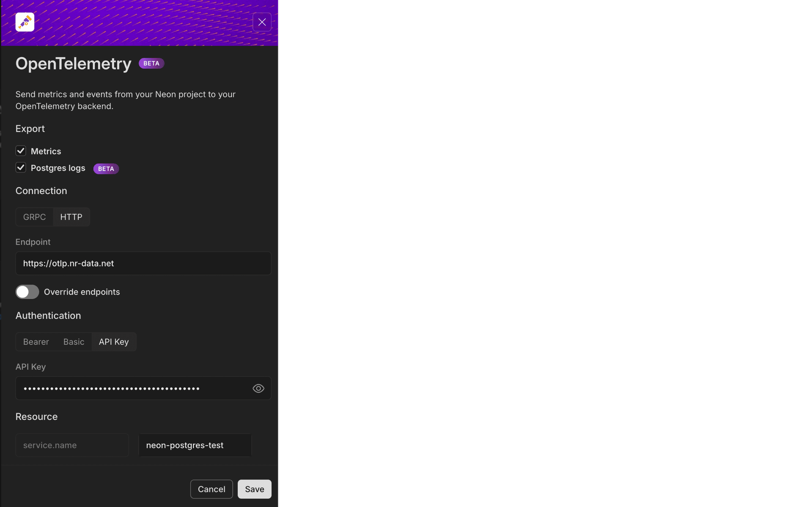Uncheck the Metrics export checkbox
The height and width of the screenshot is (507, 812).
click(x=21, y=151)
